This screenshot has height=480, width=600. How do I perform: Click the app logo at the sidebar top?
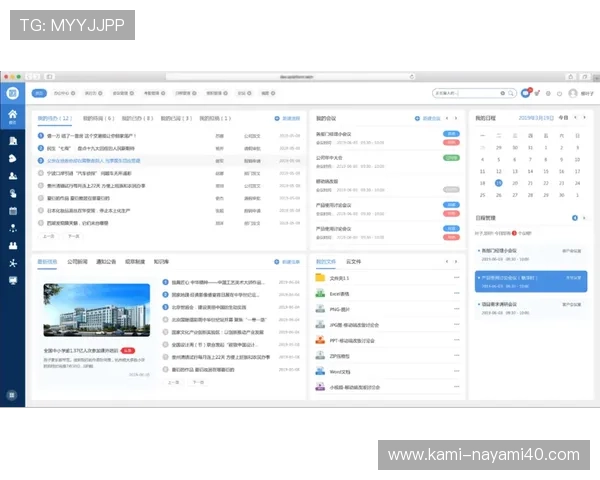(13, 93)
